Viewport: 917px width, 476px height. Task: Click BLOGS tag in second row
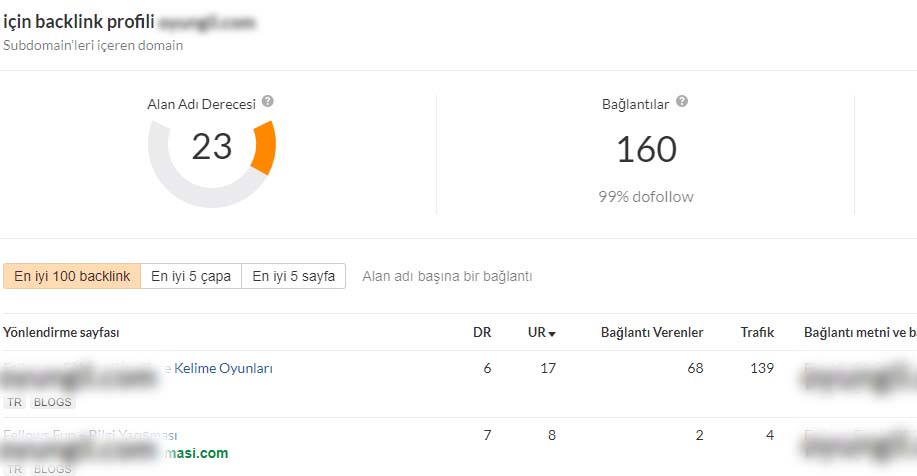point(53,469)
